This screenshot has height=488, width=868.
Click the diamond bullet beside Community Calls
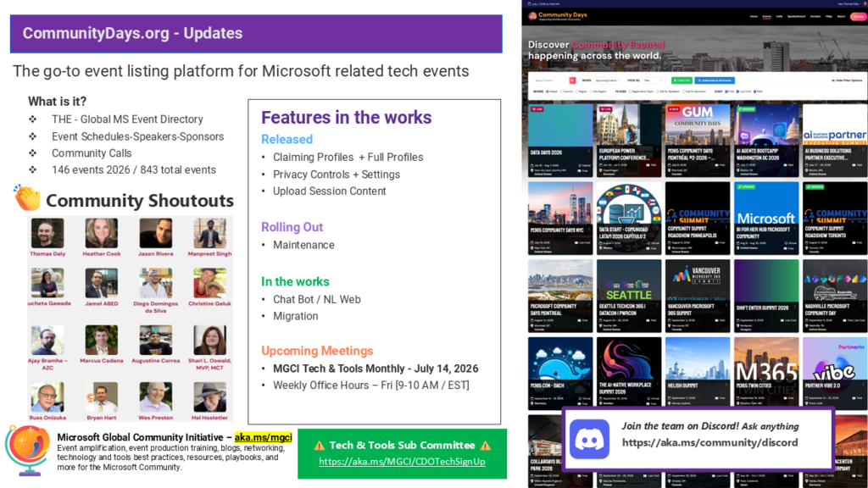pos(33,153)
